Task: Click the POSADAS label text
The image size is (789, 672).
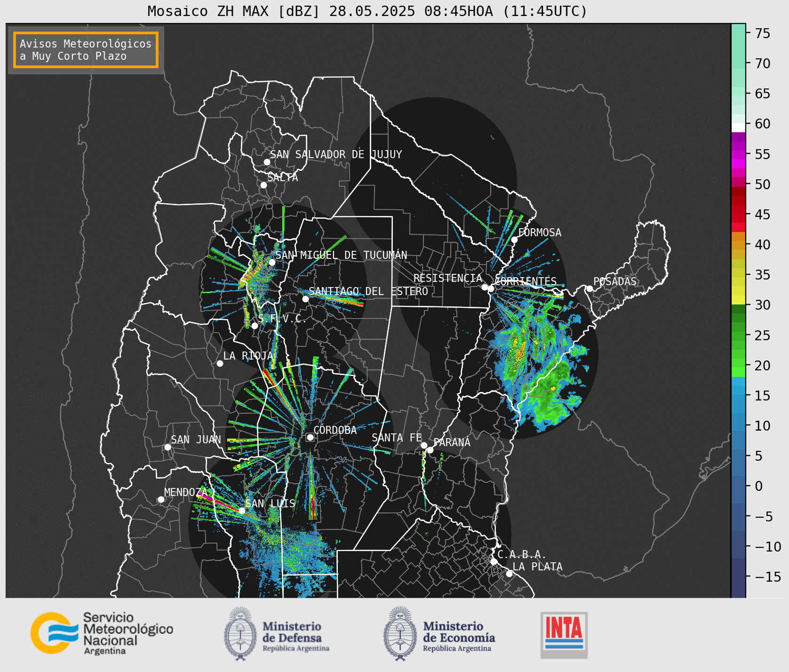Action: [x=614, y=281]
